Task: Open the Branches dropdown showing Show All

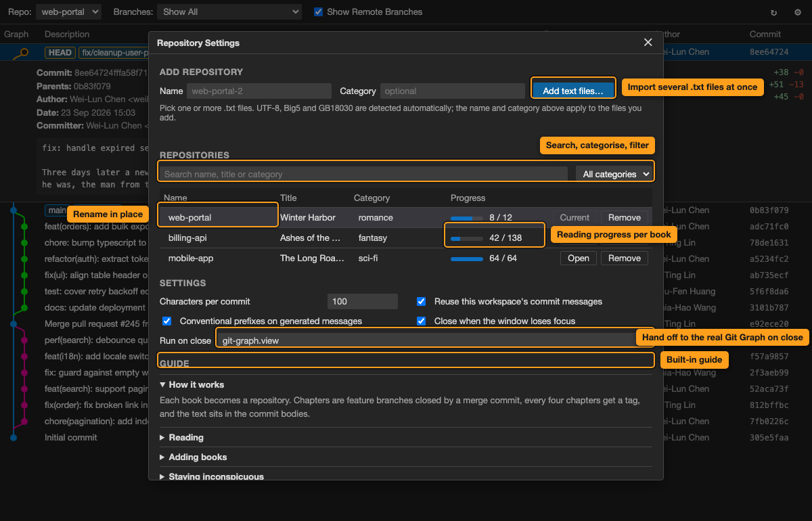Action: pyautogui.click(x=229, y=12)
